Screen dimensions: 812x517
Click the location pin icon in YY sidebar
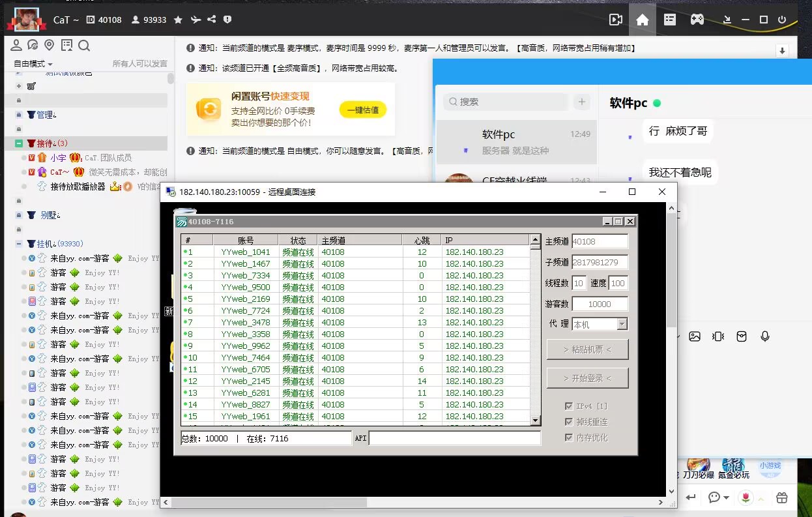point(49,45)
